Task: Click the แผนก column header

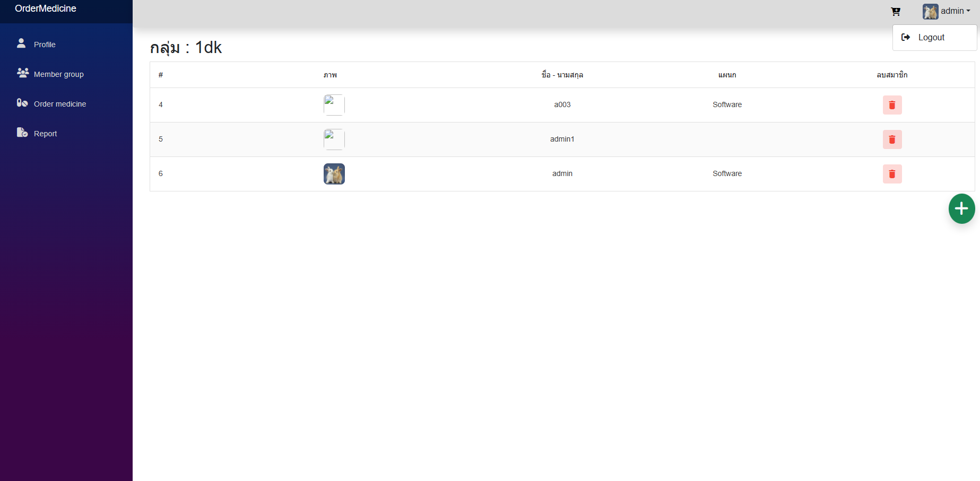Action: pos(727,75)
